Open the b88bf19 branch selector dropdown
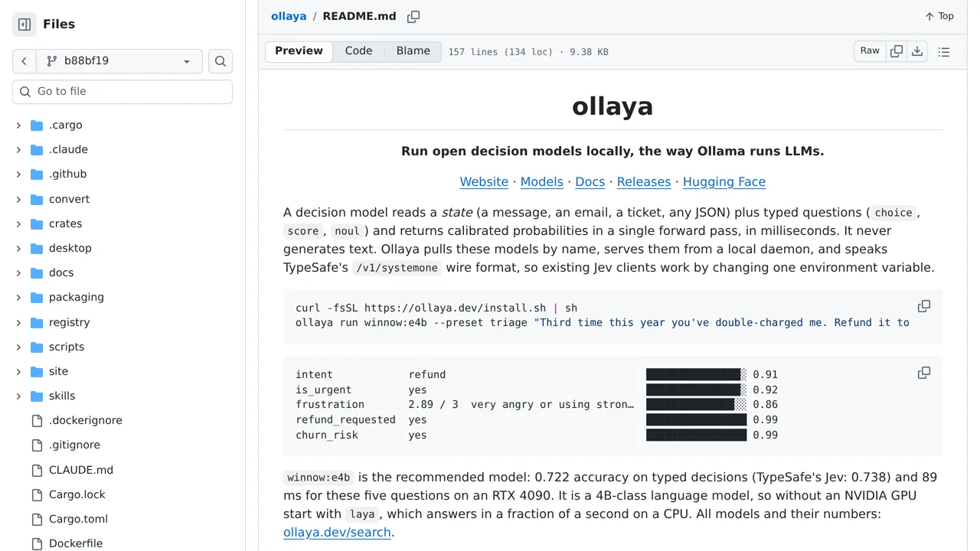Image resolution: width=980 pixels, height=551 pixels. (x=119, y=61)
